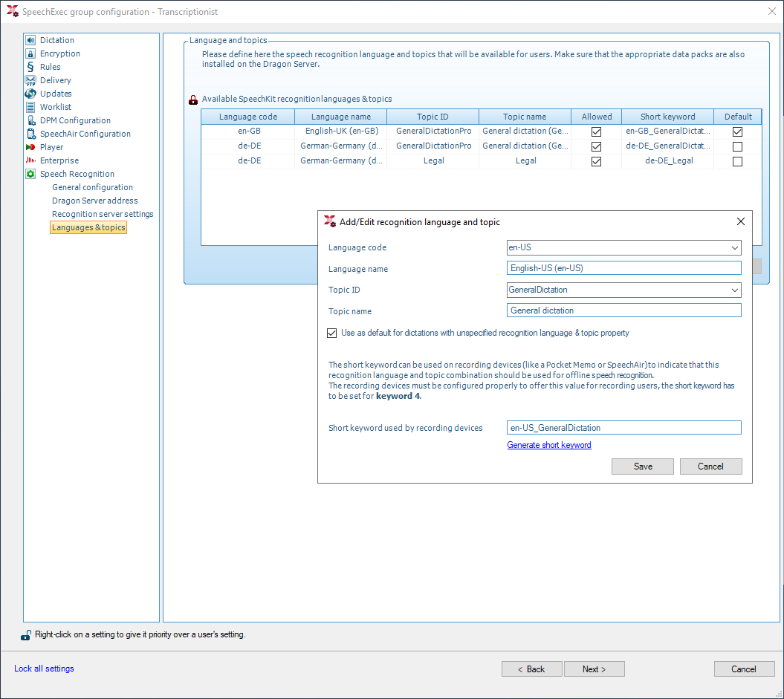Image resolution: width=784 pixels, height=699 pixels.
Task: Click the Legal topic name cell
Action: pyautogui.click(x=525, y=161)
